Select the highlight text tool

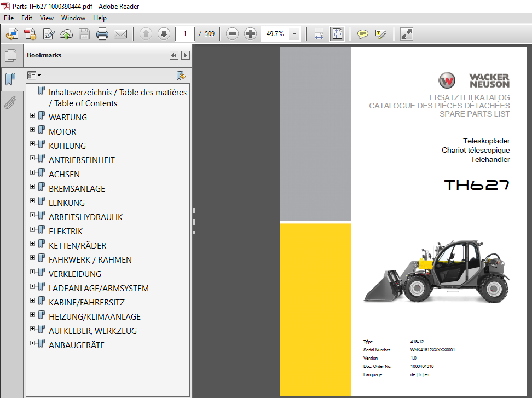[x=381, y=34]
